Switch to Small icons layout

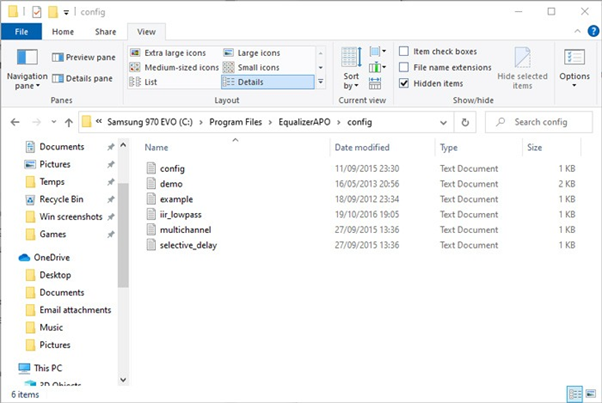point(251,68)
